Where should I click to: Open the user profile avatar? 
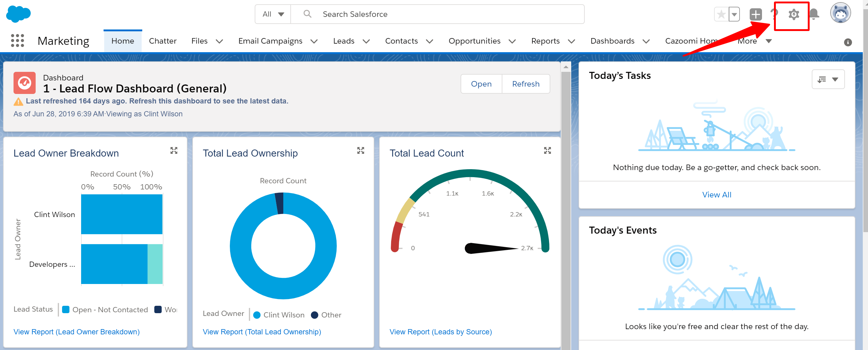[840, 14]
